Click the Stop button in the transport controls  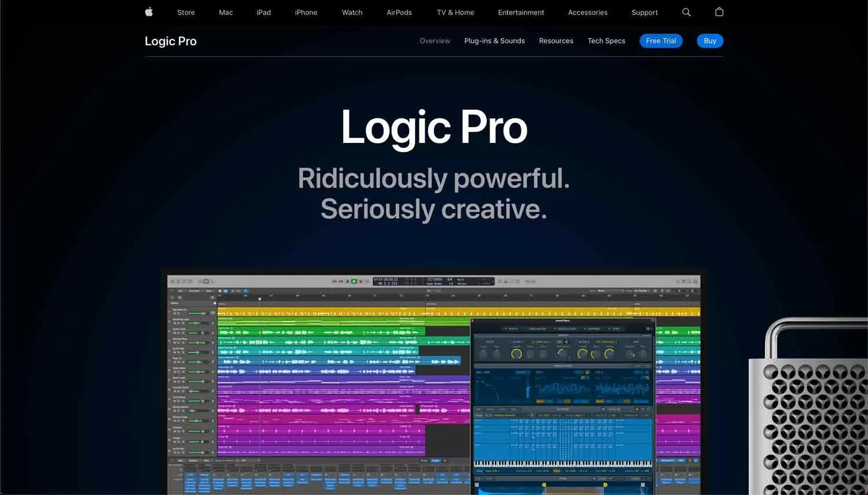(347, 281)
